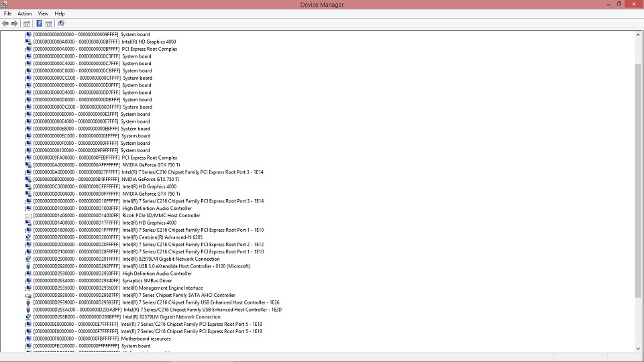Click the USB icon of Enhanced Host Controller - 1E26
Viewport: 644px width, 362px height.
coord(28,302)
